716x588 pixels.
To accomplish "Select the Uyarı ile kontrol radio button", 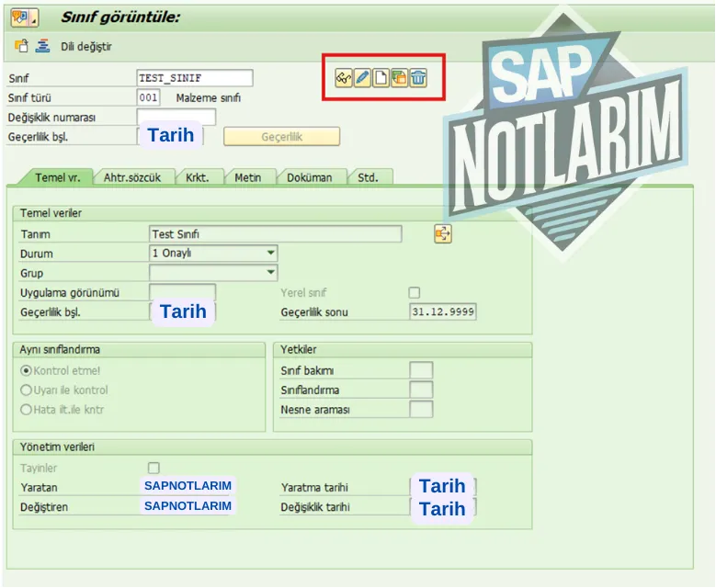I will coord(26,390).
